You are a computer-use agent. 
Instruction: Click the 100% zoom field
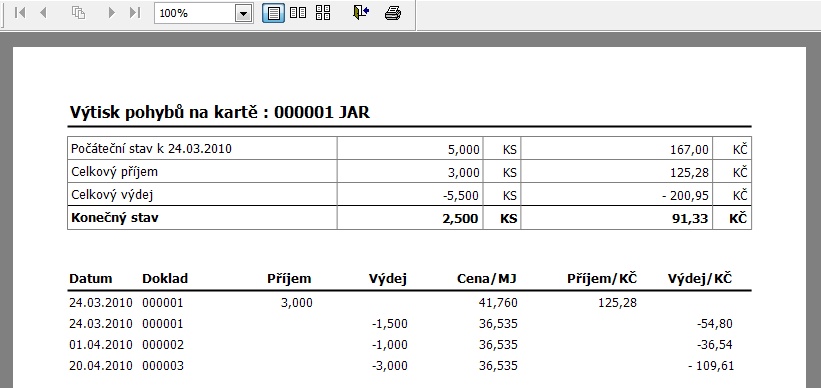click(195, 14)
